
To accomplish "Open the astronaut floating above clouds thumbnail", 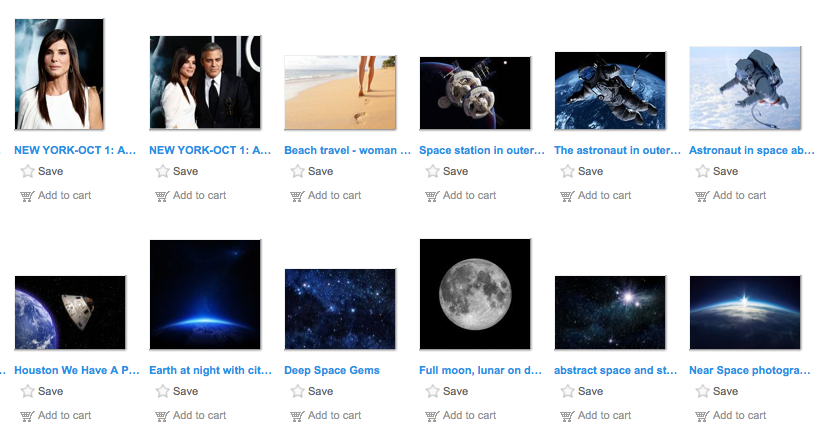I will [745, 88].
